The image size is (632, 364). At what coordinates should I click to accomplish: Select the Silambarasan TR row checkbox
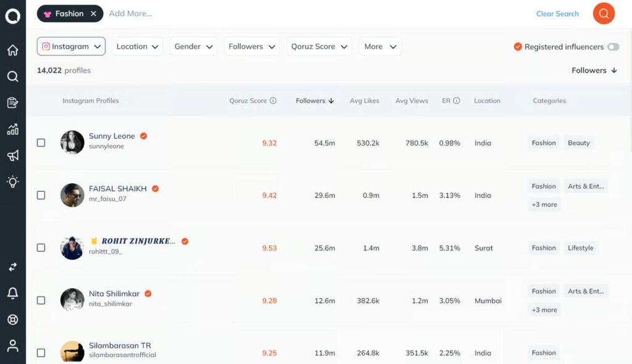tap(41, 353)
